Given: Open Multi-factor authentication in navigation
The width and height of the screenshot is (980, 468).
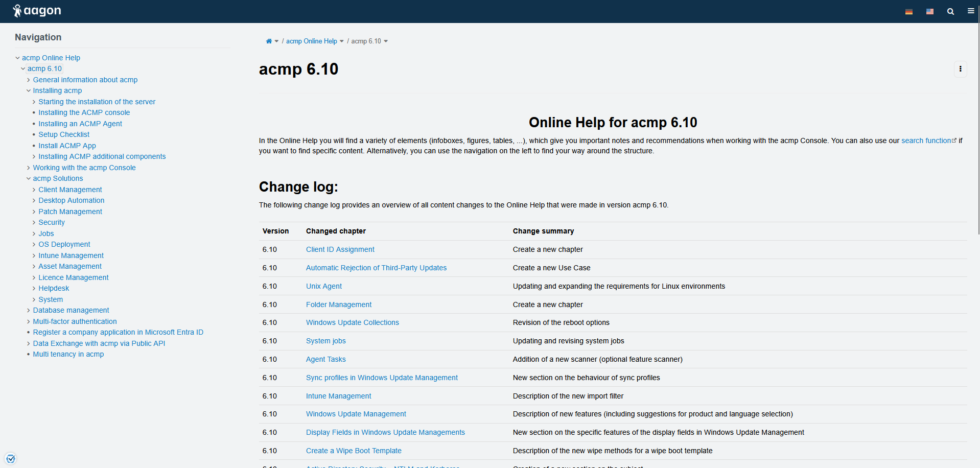Looking at the screenshot, I should tap(75, 321).
